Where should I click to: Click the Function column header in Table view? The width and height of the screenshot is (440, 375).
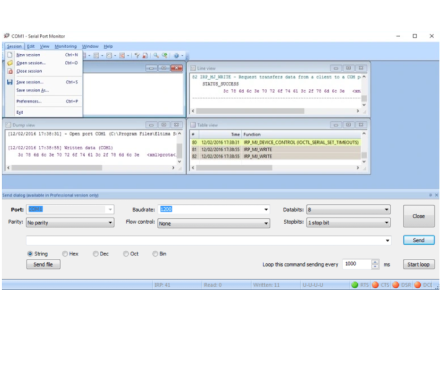[x=301, y=134]
